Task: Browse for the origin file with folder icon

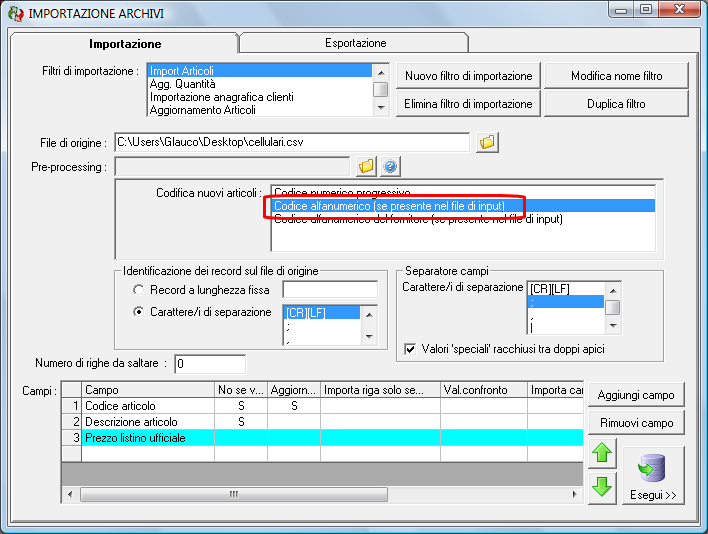Action: 487,143
